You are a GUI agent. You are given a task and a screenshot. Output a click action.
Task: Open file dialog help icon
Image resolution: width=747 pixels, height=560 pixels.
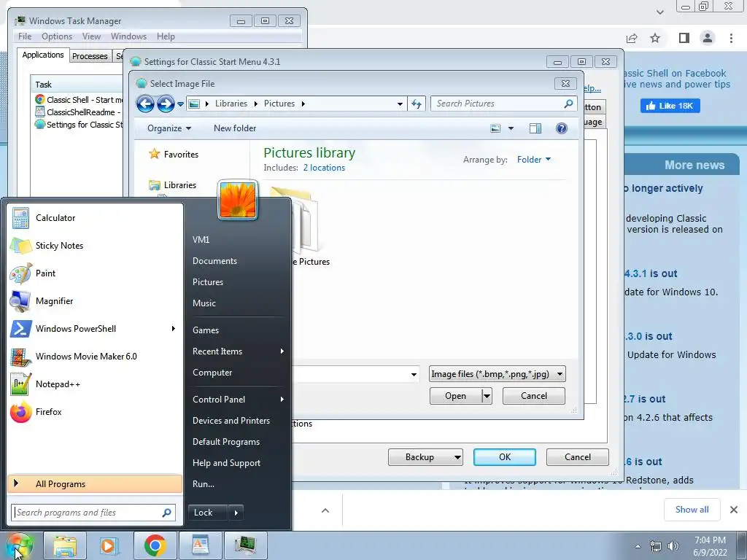(562, 128)
